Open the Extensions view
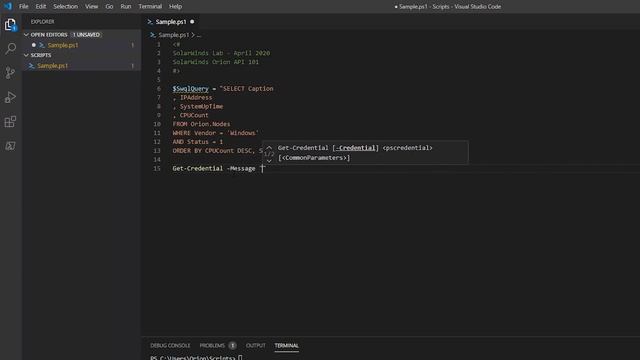The height and width of the screenshot is (360, 640). click(11, 122)
